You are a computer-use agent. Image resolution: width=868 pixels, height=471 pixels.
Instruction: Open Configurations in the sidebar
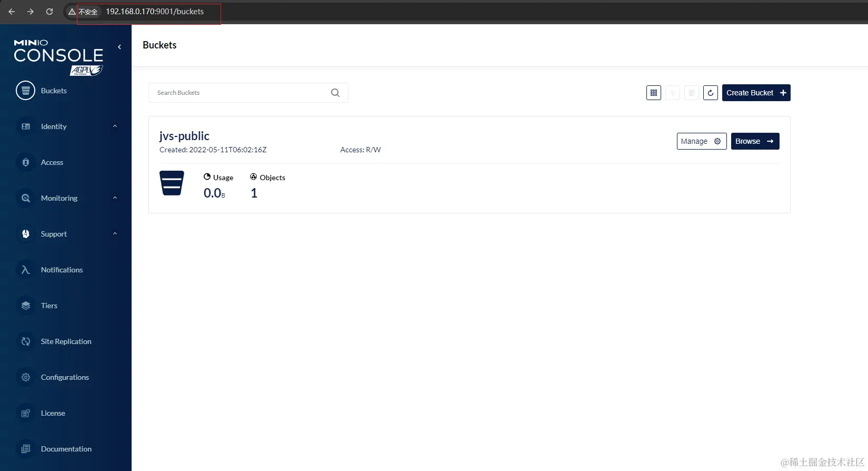[66, 377]
